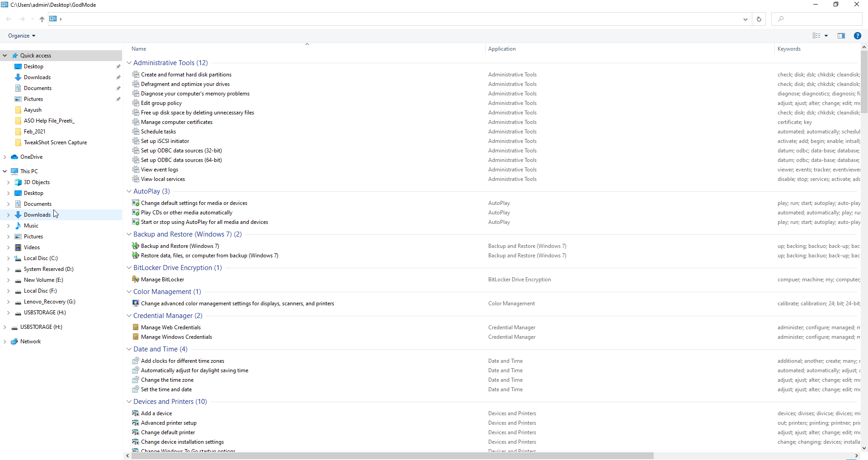Unpin Pictures from Quick access
The image size is (868, 460).
pyautogui.click(x=118, y=99)
